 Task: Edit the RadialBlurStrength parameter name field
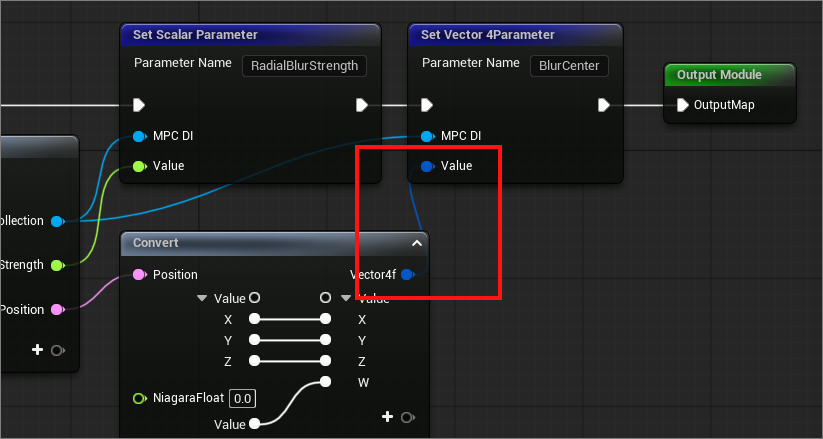pyautogui.click(x=305, y=65)
